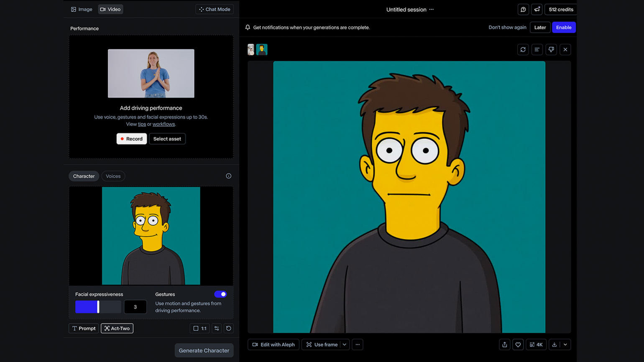Screen dimensions: 644x362
Task: Enable generation notifications
Action: (x=564, y=27)
